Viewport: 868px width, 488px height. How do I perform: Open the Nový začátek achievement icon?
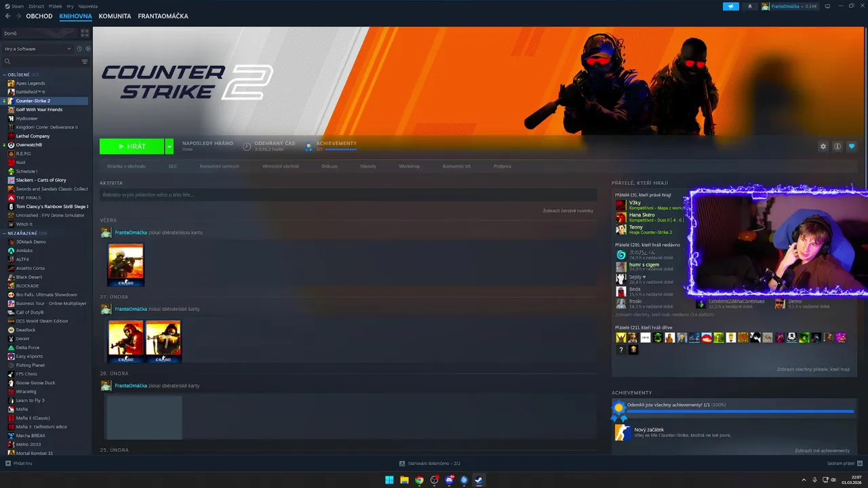pyautogui.click(x=622, y=432)
